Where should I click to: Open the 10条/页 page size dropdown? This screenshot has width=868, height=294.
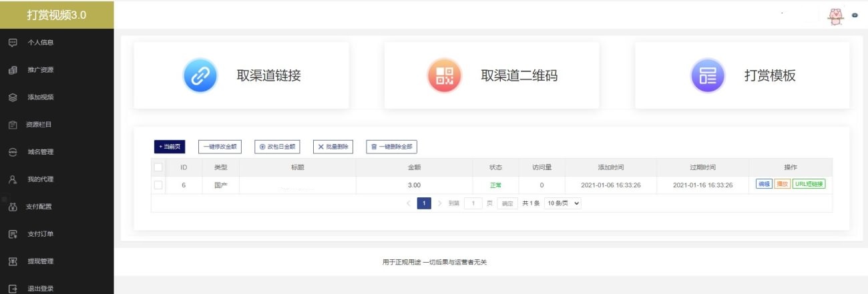(x=563, y=203)
